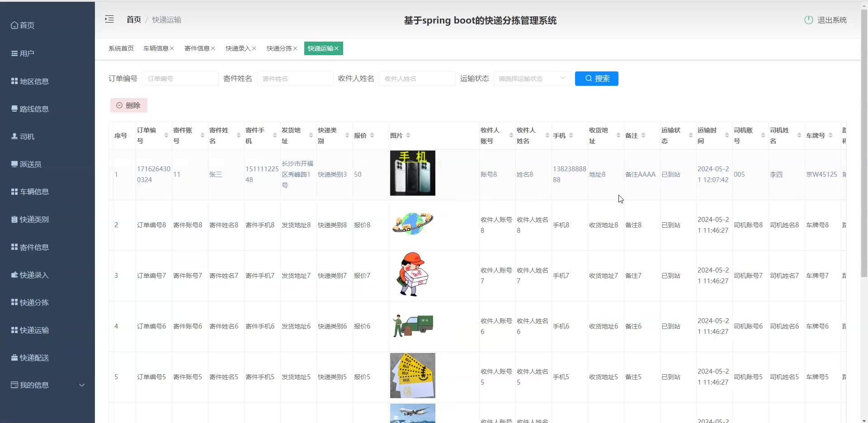The height and width of the screenshot is (423, 868).
Task: Sort table by 手机 column arrows
Action: click(x=571, y=136)
